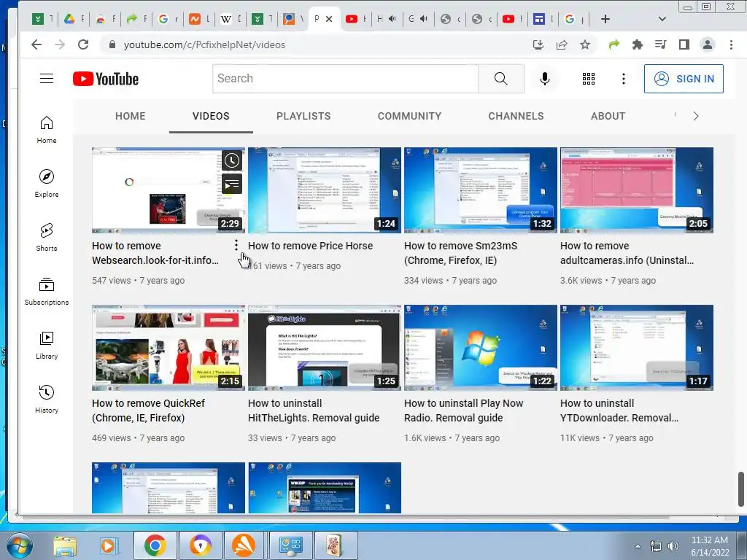Open How to remove Sm23mS video title
Viewport: 747px width, 560px height.
tap(461, 253)
